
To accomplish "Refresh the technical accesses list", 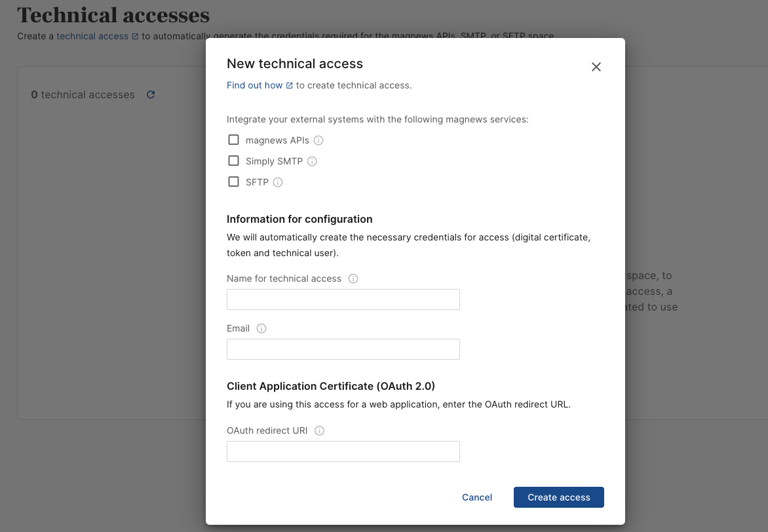I will 151,94.
